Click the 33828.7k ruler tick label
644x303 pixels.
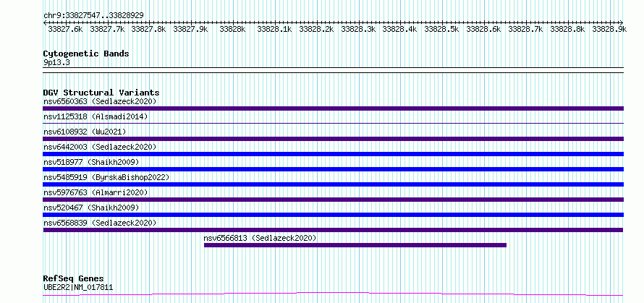(x=526, y=29)
